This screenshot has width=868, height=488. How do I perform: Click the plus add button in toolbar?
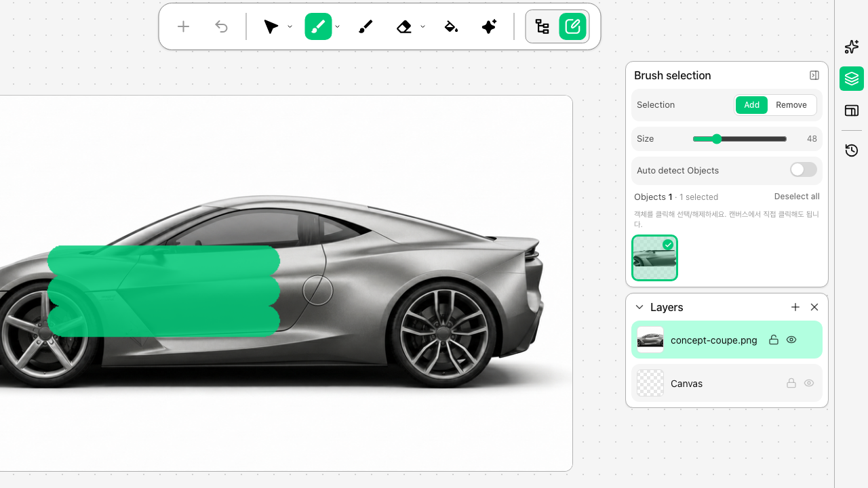(183, 26)
